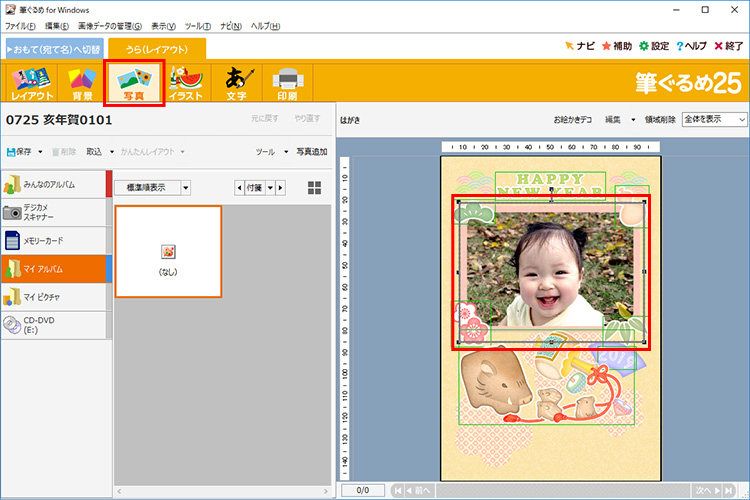
Task: Switch thumbnails to grid view icon
Action: click(315, 187)
